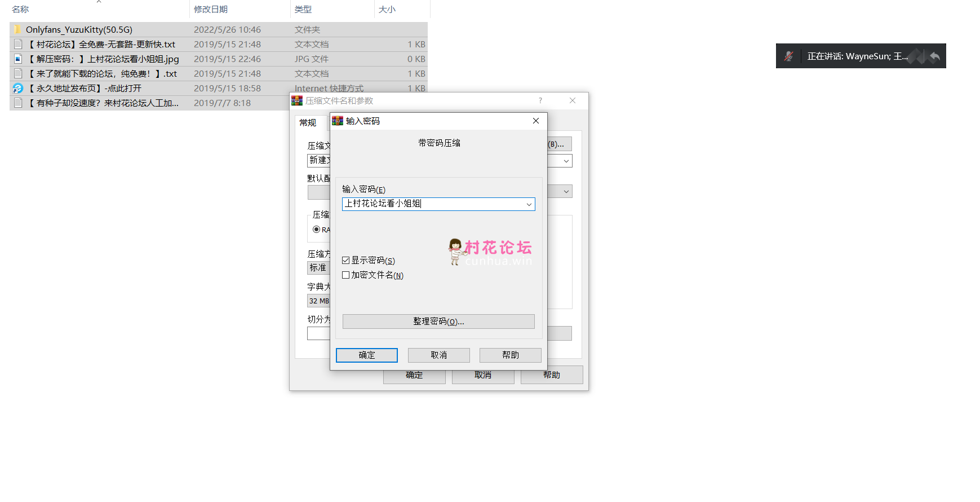
Task: Sort by 大小 column header
Action: [387, 9]
